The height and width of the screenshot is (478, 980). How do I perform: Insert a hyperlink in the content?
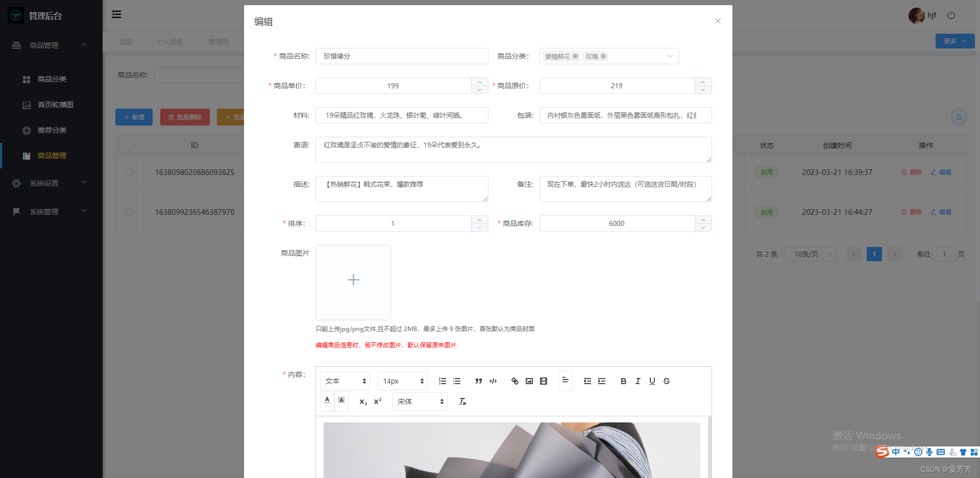515,381
